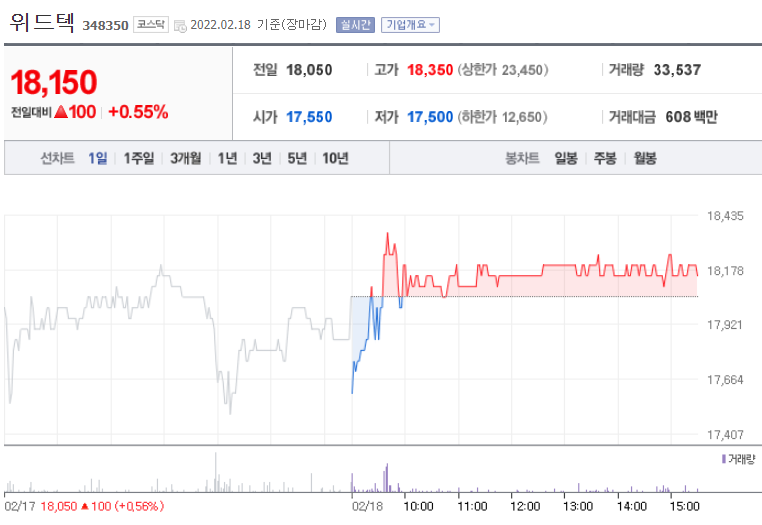
Task: Click the 고가 value 18,350
Action: click(x=430, y=70)
